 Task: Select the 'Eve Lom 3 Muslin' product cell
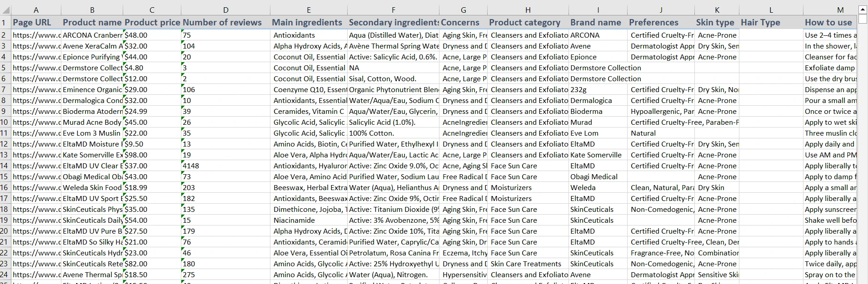(92, 133)
